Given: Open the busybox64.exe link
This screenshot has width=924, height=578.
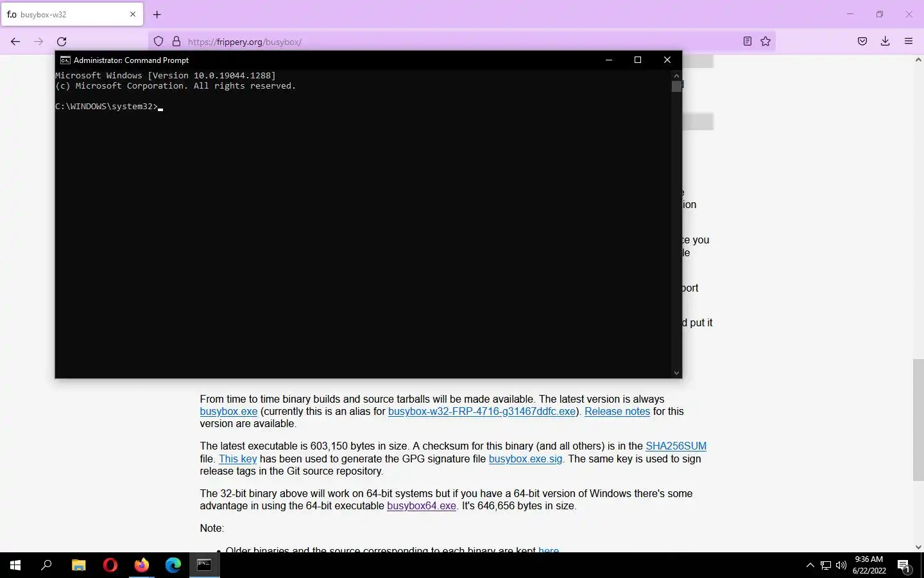Looking at the screenshot, I should (422, 506).
